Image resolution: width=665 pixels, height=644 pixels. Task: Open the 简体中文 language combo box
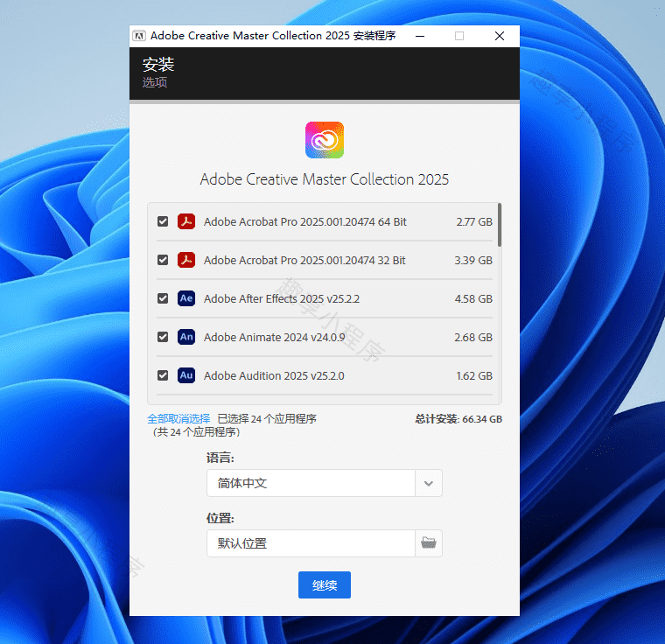pyautogui.click(x=325, y=483)
